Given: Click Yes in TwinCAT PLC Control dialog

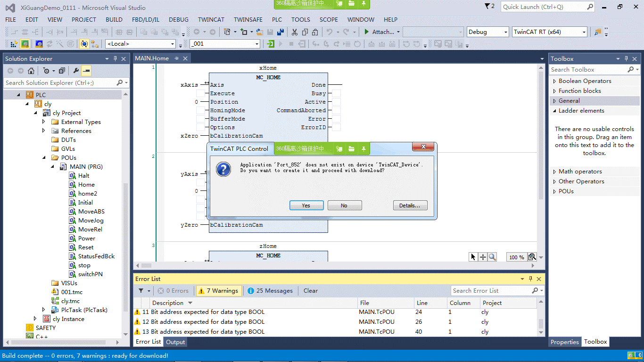Looking at the screenshot, I should pos(306,206).
